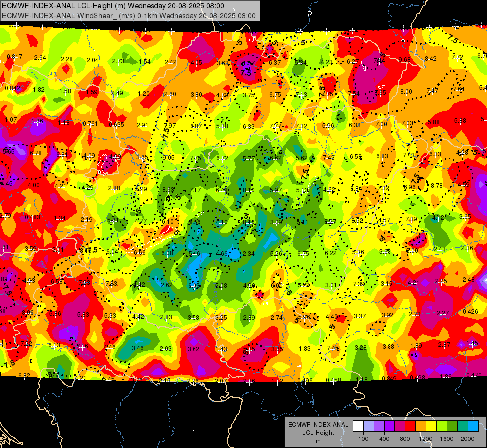Click the white 100 m legend swatch

358,426
